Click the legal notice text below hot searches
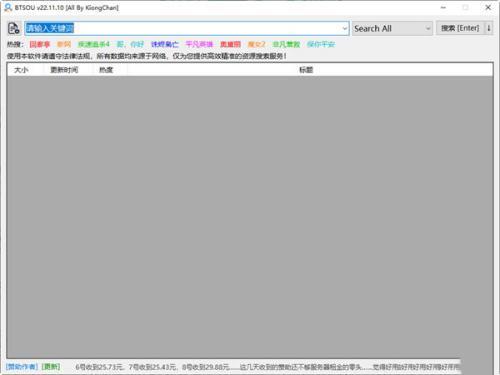500x375 pixels. [x=147, y=56]
